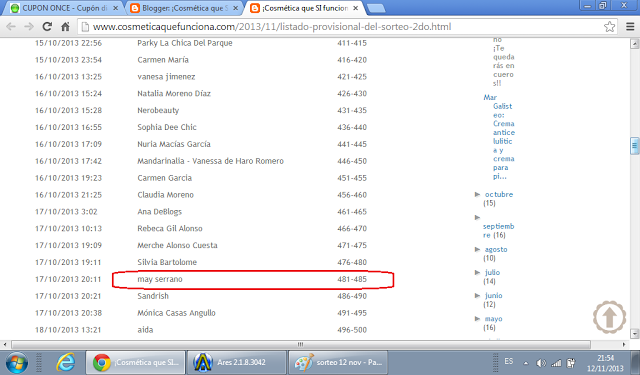Open the Mar Galisteo crema anticelulítica post link

tap(499, 137)
